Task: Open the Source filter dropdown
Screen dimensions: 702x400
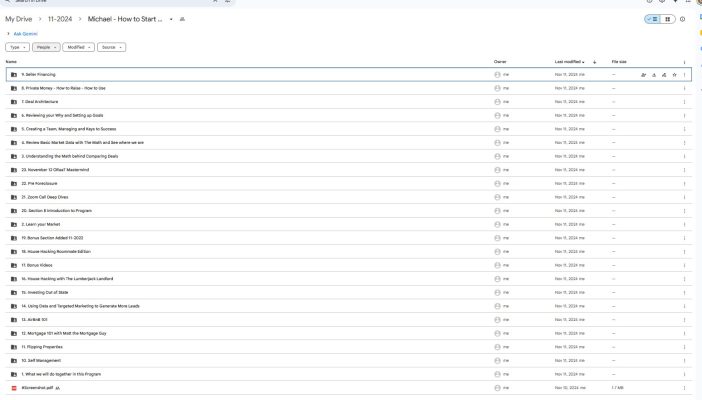Action: pos(112,47)
